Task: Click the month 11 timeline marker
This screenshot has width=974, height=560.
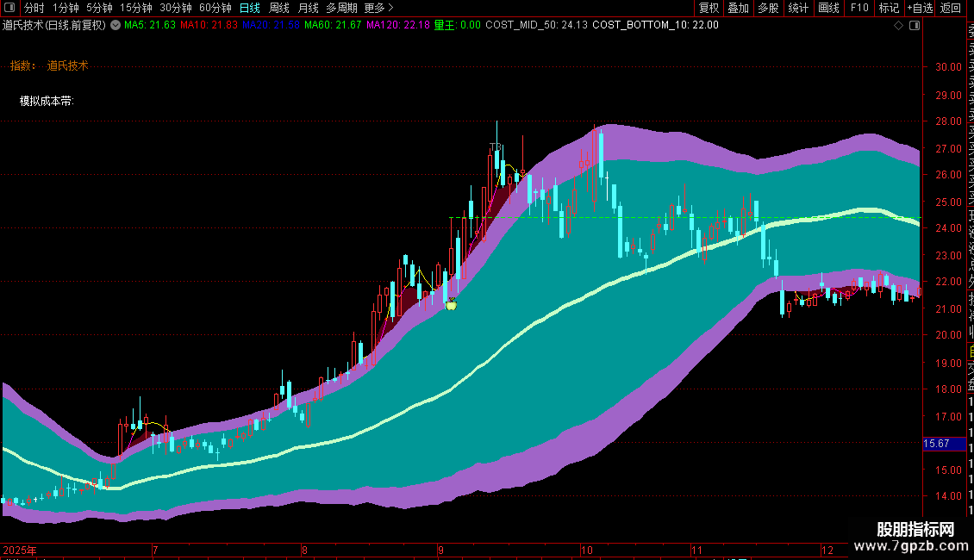Action: [x=696, y=550]
